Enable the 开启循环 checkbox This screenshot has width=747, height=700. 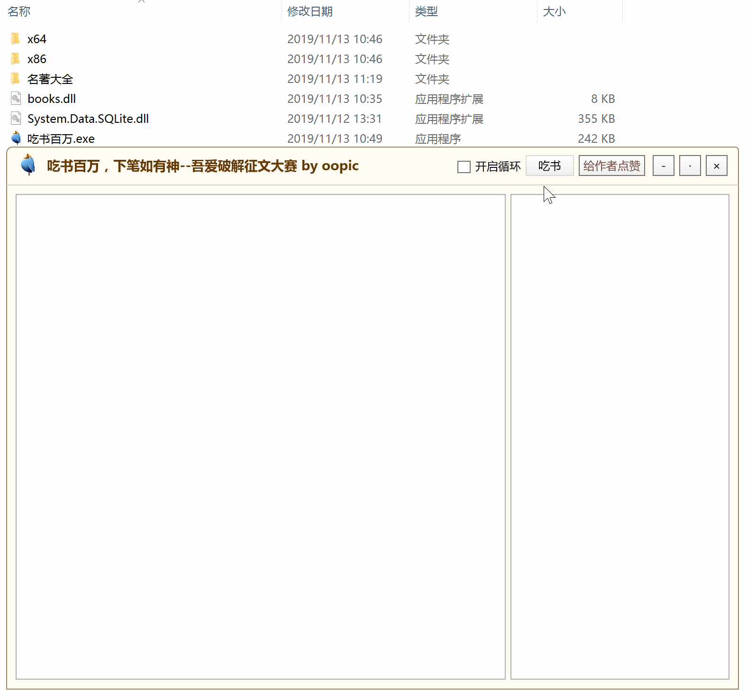pyautogui.click(x=464, y=166)
